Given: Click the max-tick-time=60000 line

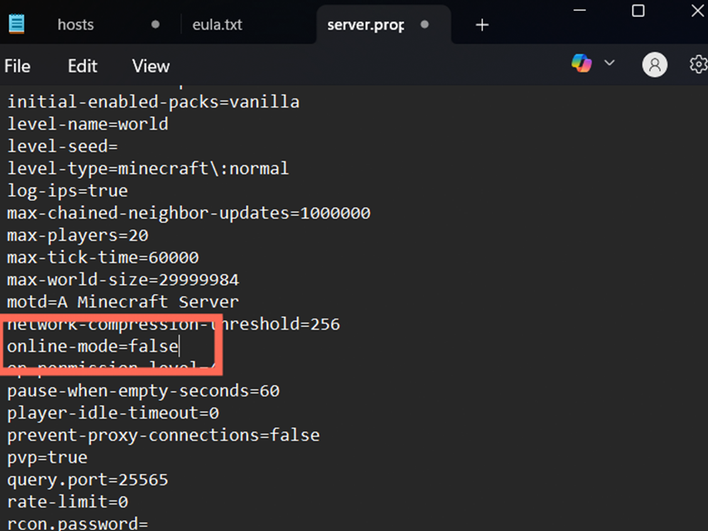Looking at the screenshot, I should (103, 257).
